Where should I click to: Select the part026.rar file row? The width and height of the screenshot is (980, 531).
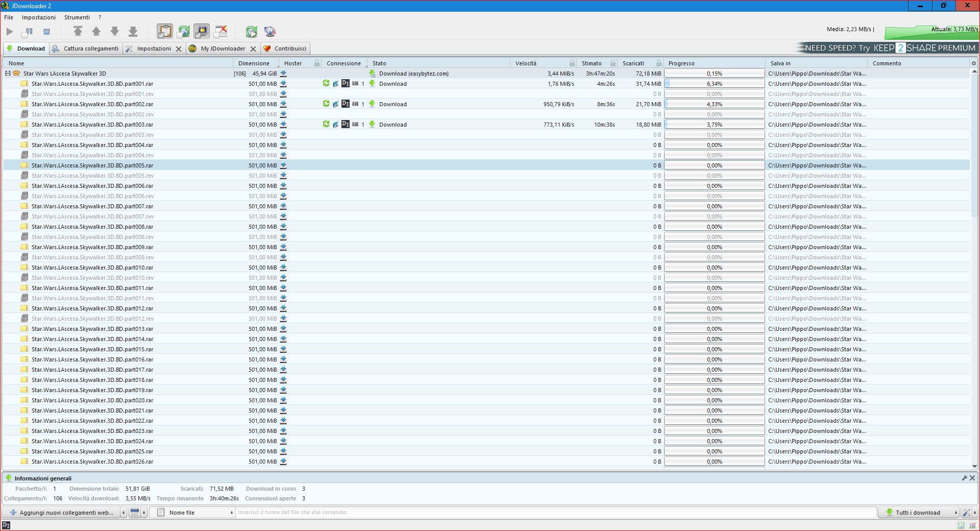pos(486,462)
